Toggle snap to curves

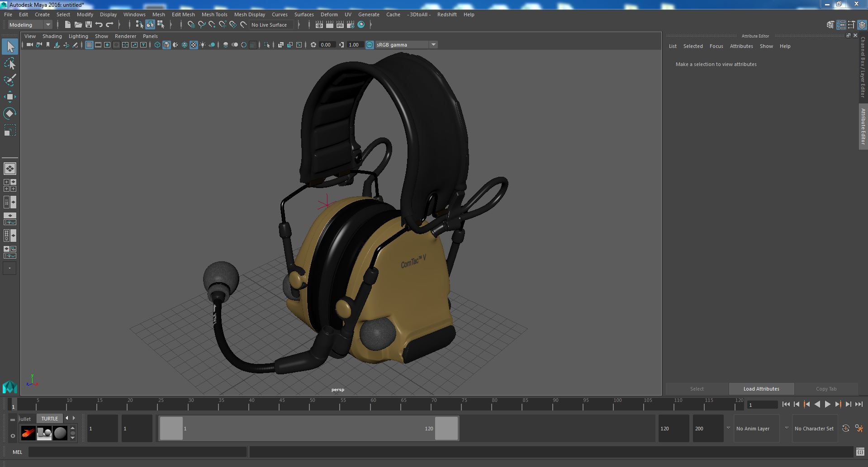point(202,25)
